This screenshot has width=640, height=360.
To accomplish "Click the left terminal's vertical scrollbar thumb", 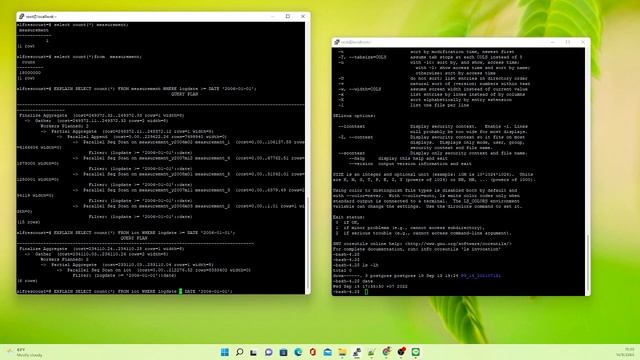I will (x=307, y=242).
